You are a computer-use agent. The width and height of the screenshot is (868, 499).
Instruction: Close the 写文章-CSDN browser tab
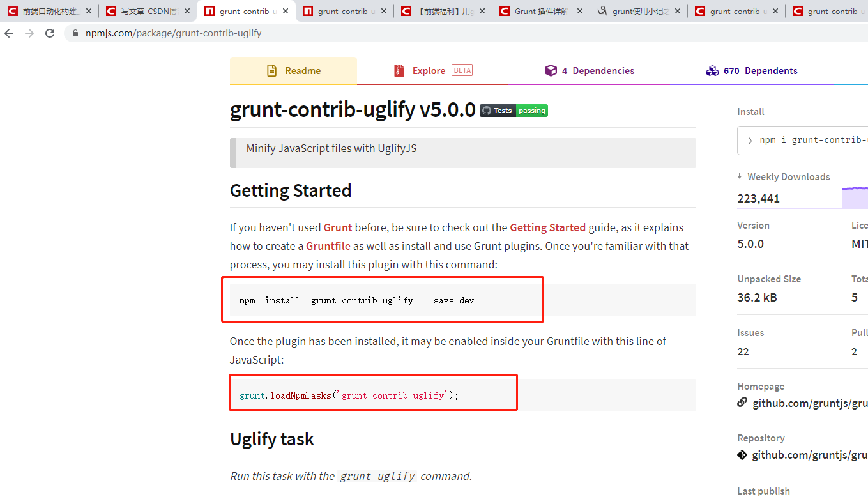[x=187, y=11]
